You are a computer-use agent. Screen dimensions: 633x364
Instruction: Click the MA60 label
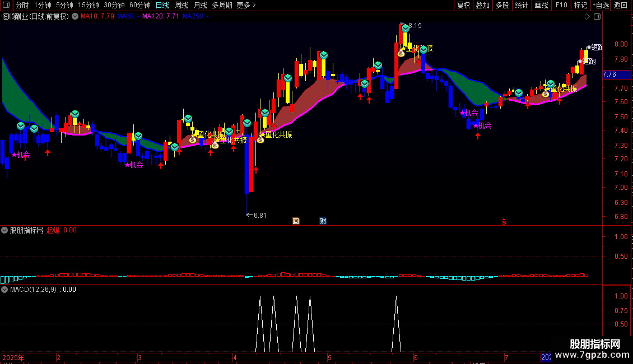[x=128, y=16]
